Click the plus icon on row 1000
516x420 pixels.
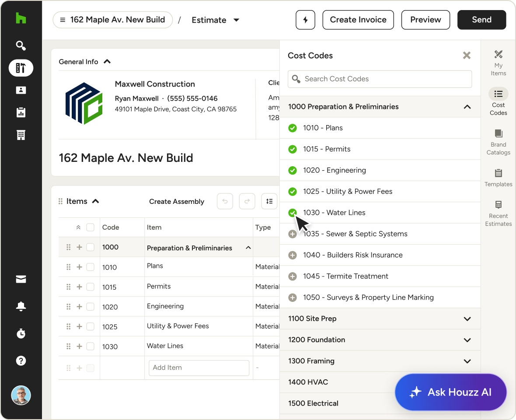click(79, 247)
